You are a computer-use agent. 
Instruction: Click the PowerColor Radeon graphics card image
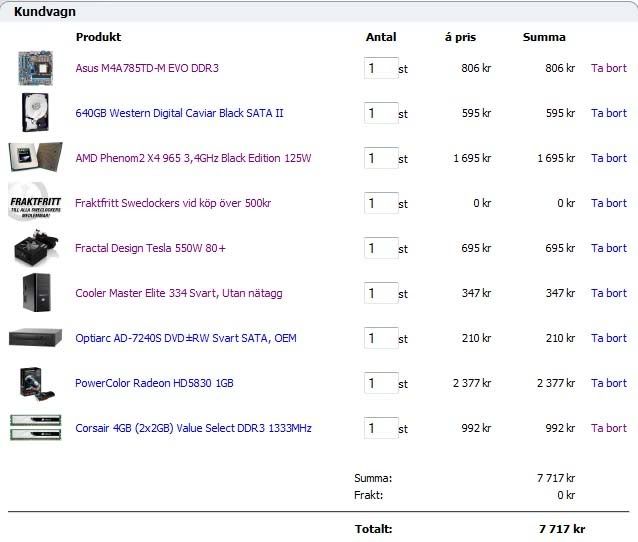(35, 383)
